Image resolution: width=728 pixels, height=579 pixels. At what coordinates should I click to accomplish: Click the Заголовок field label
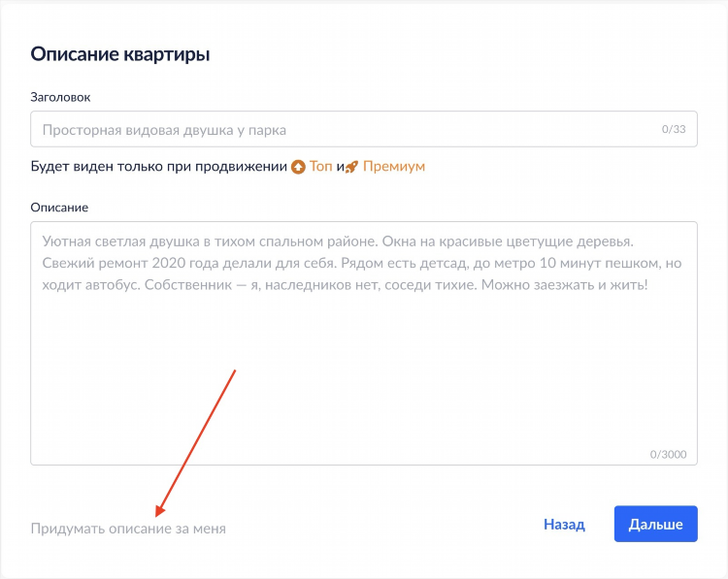coord(60,97)
